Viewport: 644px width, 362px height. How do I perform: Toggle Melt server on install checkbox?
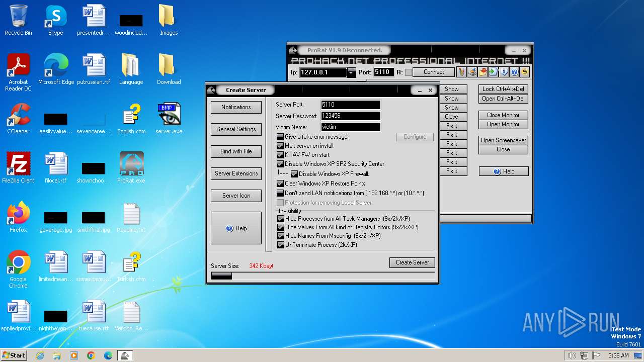point(280,146)
